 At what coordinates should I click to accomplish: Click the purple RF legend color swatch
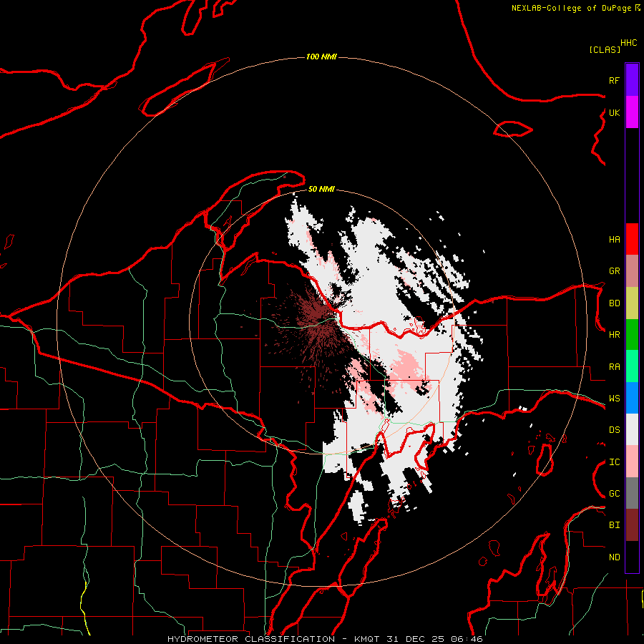click(x=632, y=80)
